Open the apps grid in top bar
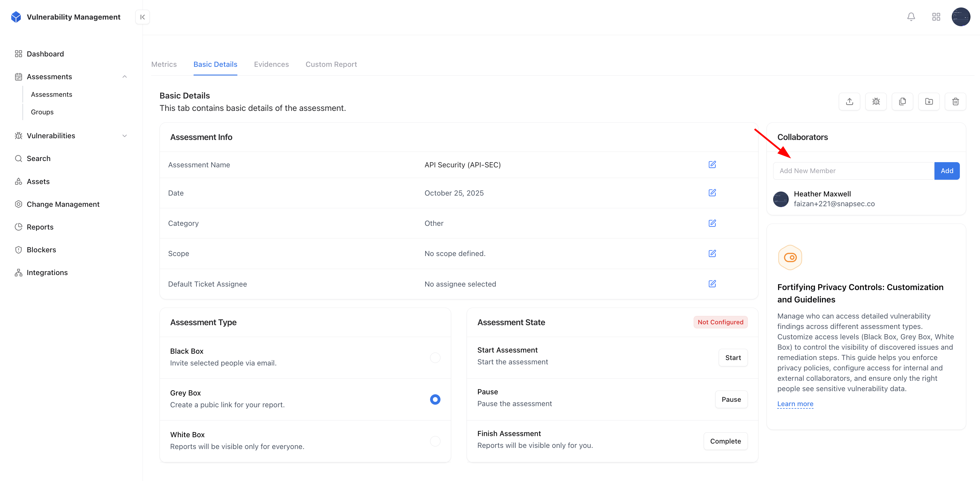This screenshot has width=980, height=481. tap(936, 17)
